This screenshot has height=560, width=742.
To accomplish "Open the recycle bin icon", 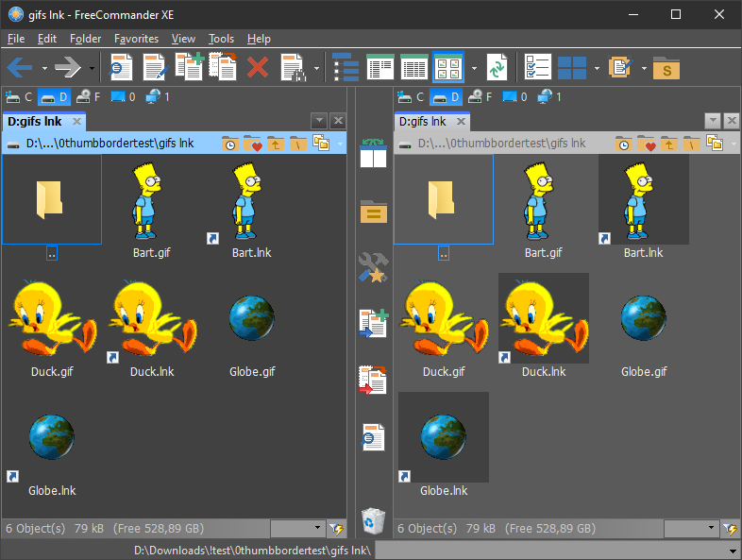I will [x=374, y=520].
